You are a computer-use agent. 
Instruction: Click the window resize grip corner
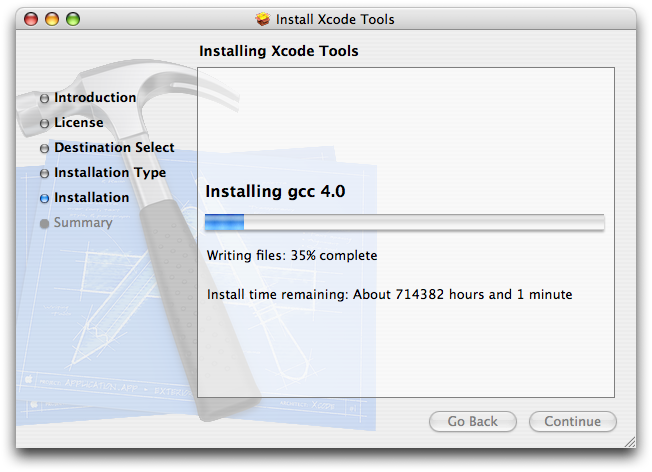tap(628, 440)
